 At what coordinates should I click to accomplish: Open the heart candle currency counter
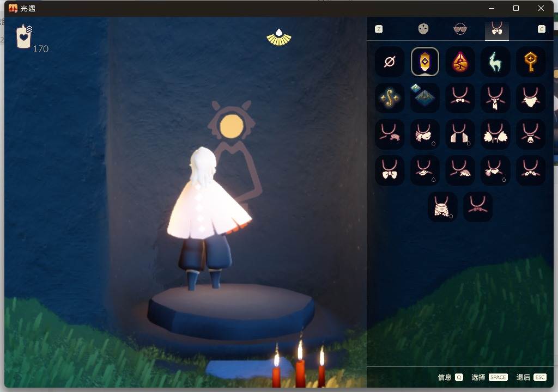pyautogui.click(x=32, y=38)
